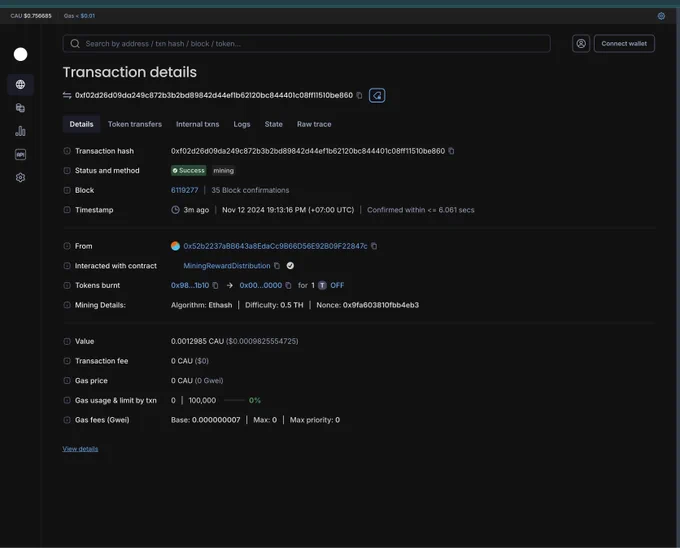Click the verified checkmark next to MiningRewardDistribution
Screen dimensions: 680x548
(x=290, y=265)
